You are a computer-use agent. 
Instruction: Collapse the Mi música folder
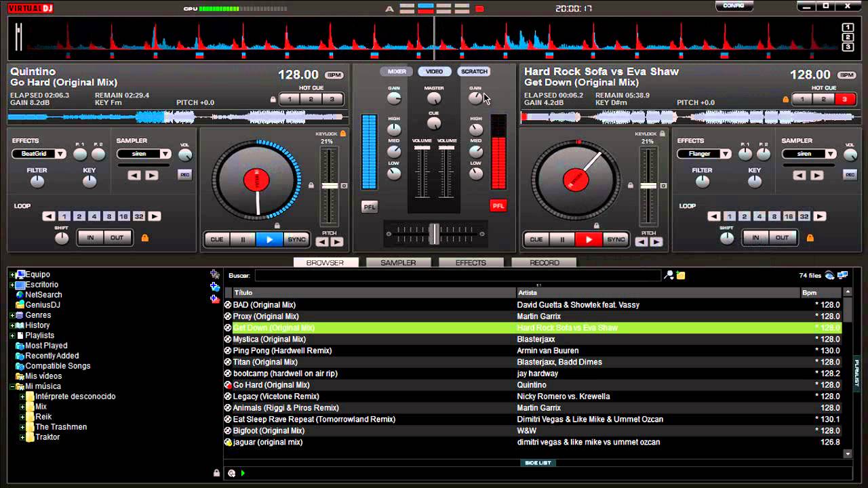tap(12, 386)
